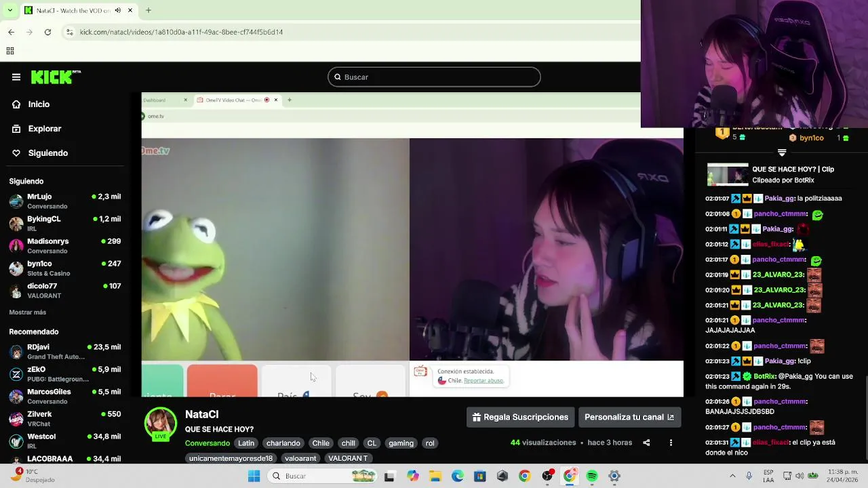Expand followed list with Mostrar más
This screenshot has width=868, height=488.
(28, 312)
